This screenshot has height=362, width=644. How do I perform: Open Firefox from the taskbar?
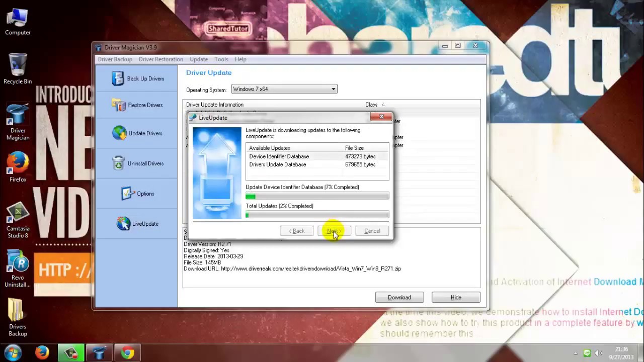point(42,353)
